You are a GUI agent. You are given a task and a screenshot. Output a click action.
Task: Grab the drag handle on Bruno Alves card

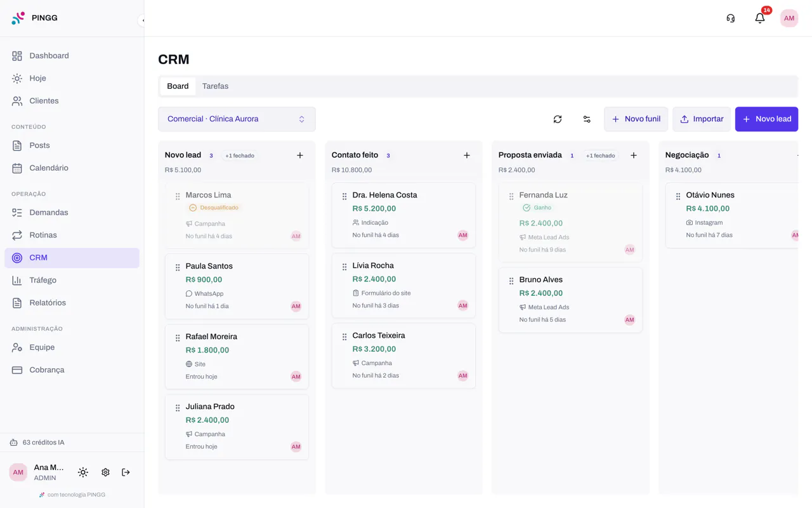(x=511, y=281)
